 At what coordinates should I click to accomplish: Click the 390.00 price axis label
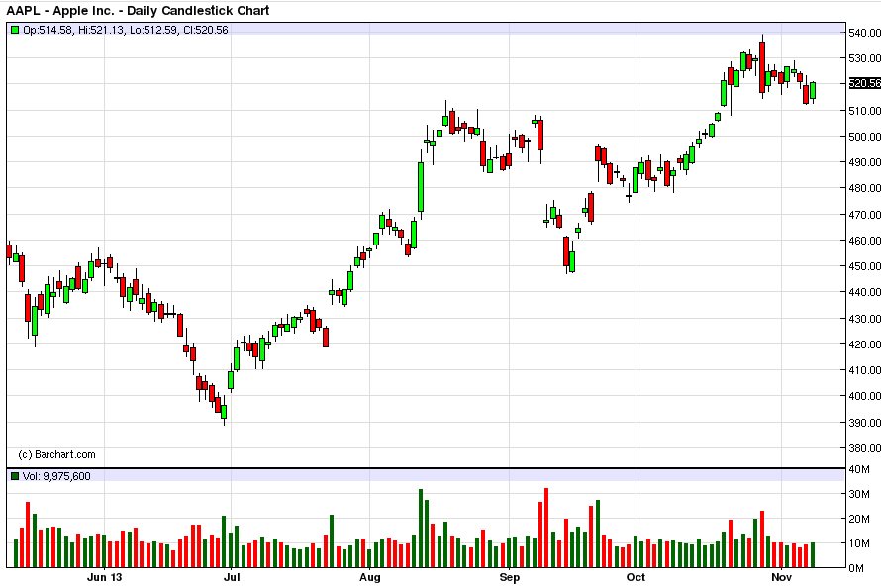[x=865, y=423]
